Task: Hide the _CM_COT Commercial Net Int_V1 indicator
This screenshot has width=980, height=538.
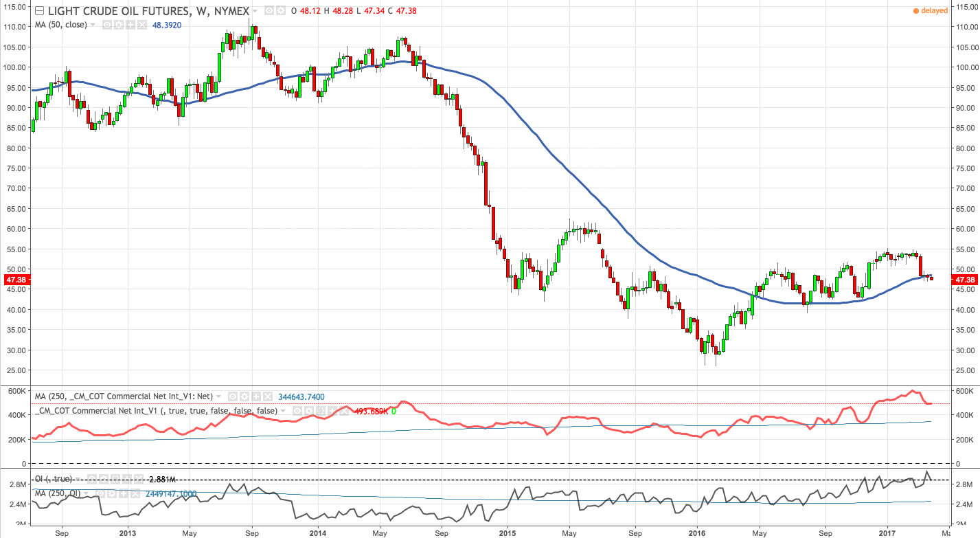Action: pyautogui.click(x=297, y=410)
